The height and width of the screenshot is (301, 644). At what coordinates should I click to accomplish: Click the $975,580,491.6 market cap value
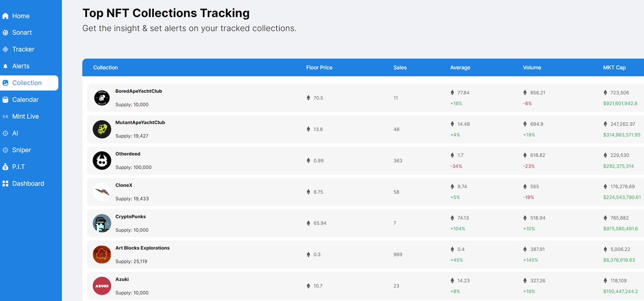click(x=620, y=229)
